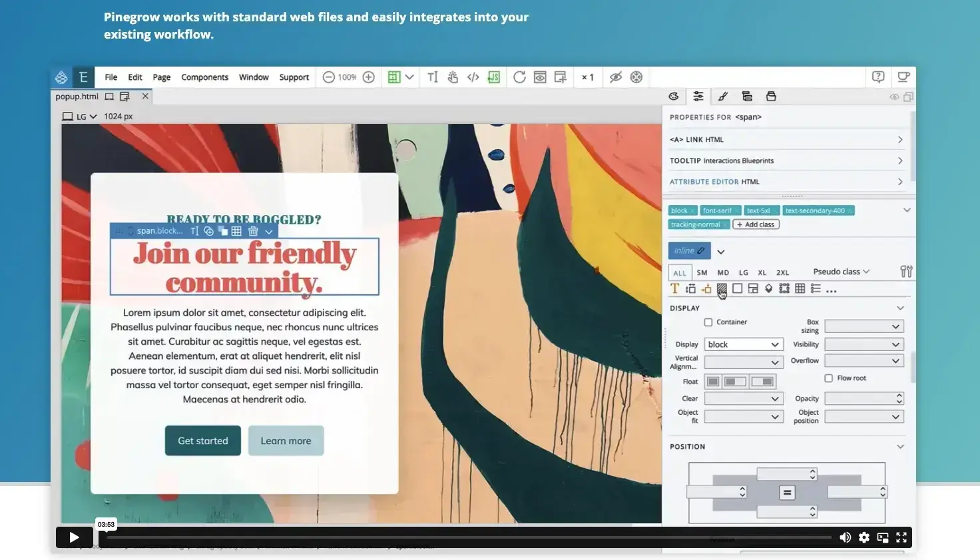This screenshot has height=560, width=980.
Task: Open the Display dropdown showing block
Action: (744, 344)
